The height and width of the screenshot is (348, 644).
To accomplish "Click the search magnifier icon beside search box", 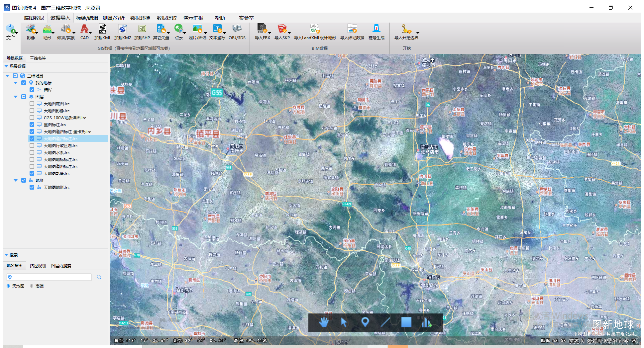I will tap(99, 277).
